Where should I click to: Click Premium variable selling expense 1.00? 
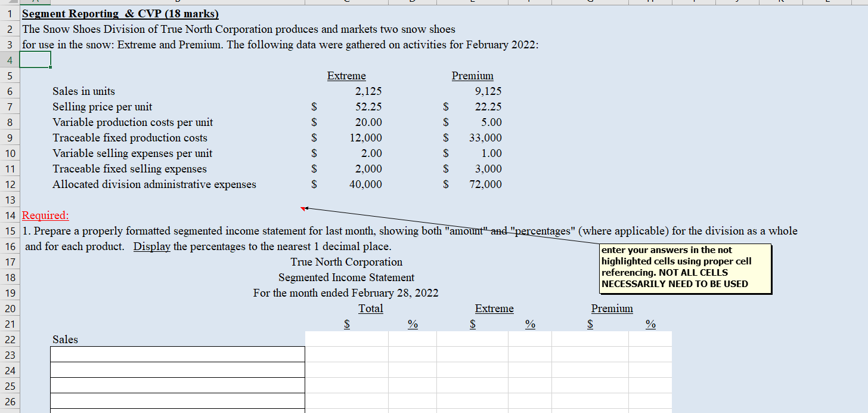pos(492,153)
